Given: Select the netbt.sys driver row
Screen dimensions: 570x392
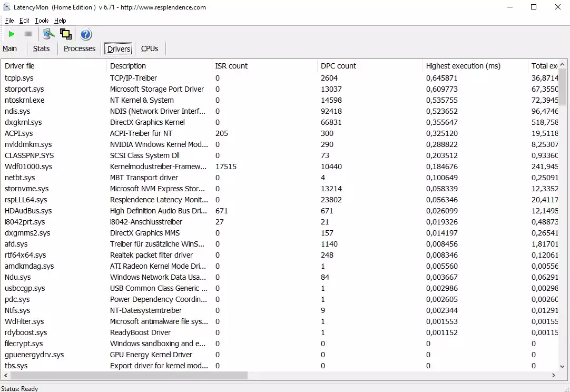Looking at the screenshot, I should click(x=280, y=178).
